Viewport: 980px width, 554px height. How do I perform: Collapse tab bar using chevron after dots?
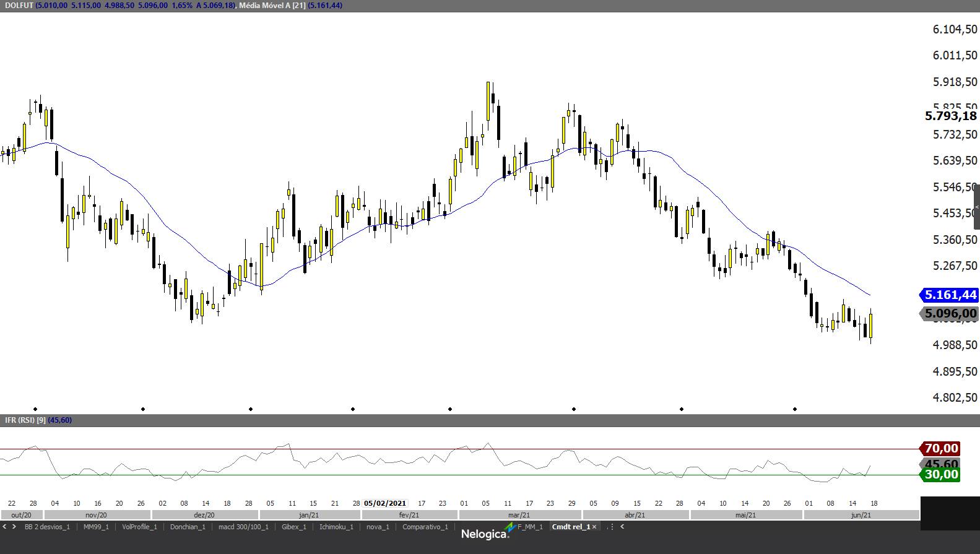coord(622,527)
